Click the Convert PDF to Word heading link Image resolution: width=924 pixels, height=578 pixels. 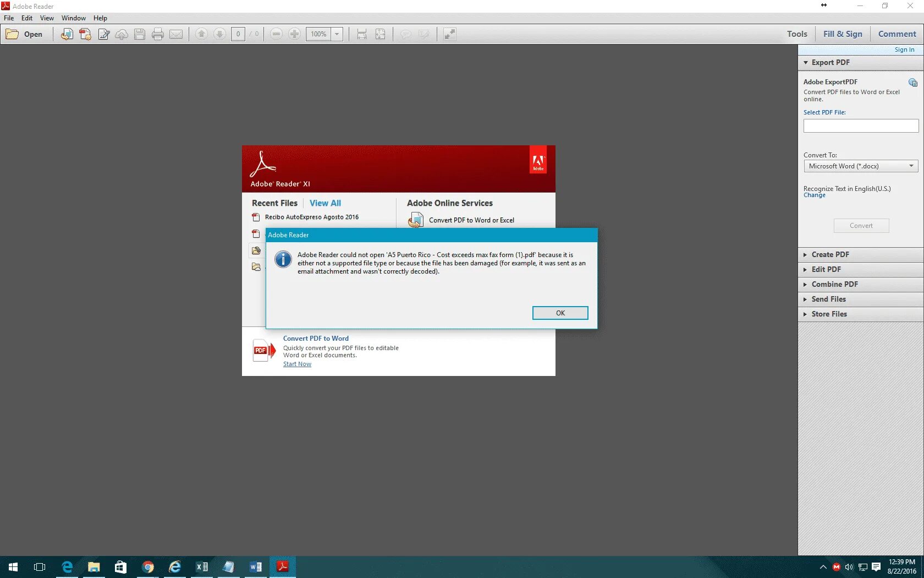tap(316, 339)
